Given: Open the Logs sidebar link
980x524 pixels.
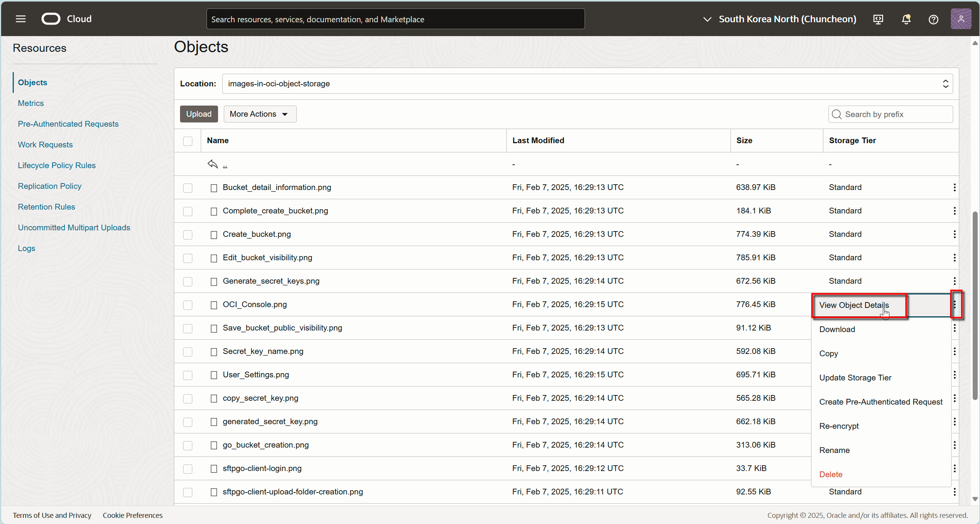Looking at the screenshot, I should coord(26,248).
